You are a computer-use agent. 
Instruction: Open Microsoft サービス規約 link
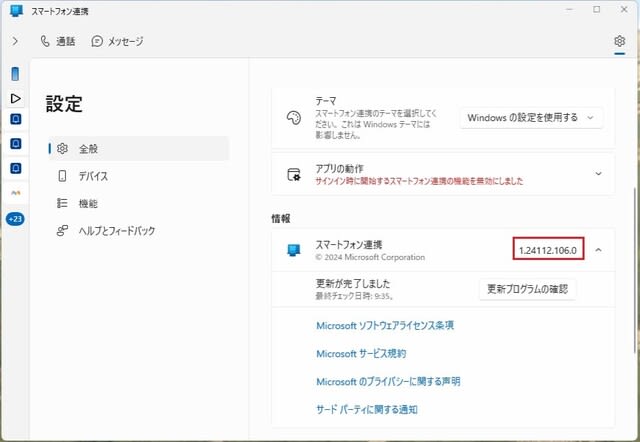[361, 353]
